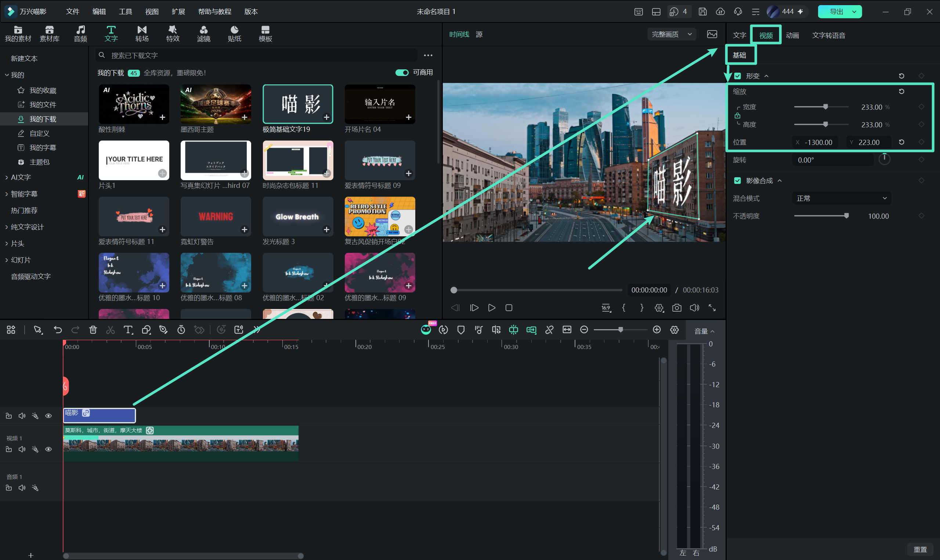This screenshot has width=940, height=560.
Task: Switch to the 文字转语音 tab
Action: [x=829, y=36]
